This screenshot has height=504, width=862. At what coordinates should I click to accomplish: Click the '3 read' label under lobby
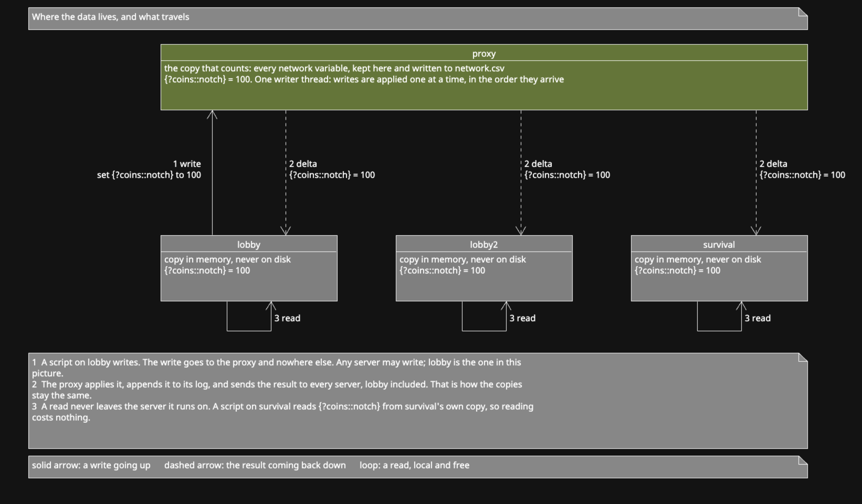287,318
